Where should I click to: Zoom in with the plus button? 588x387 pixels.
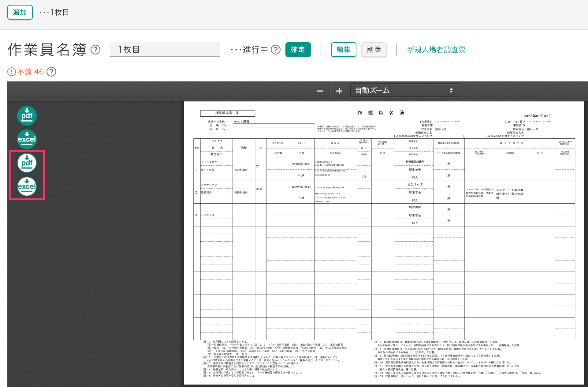click(x=339, y=91)
